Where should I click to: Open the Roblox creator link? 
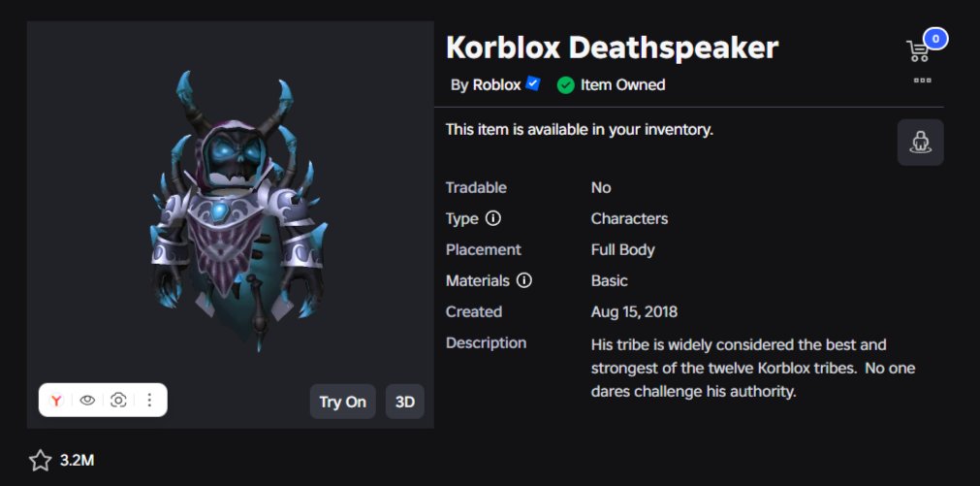496,85
